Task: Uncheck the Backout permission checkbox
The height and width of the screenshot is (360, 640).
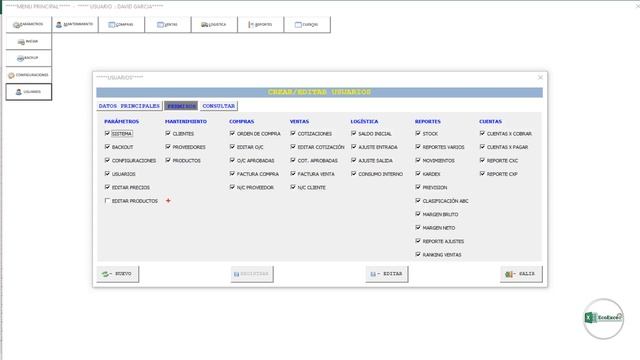Action: pos(107,147)
